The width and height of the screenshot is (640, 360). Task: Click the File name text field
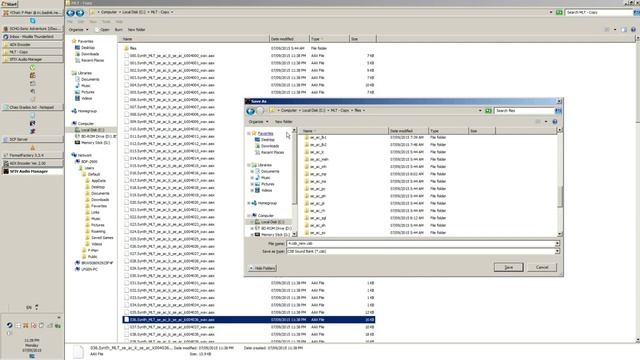tap(420, 244)
